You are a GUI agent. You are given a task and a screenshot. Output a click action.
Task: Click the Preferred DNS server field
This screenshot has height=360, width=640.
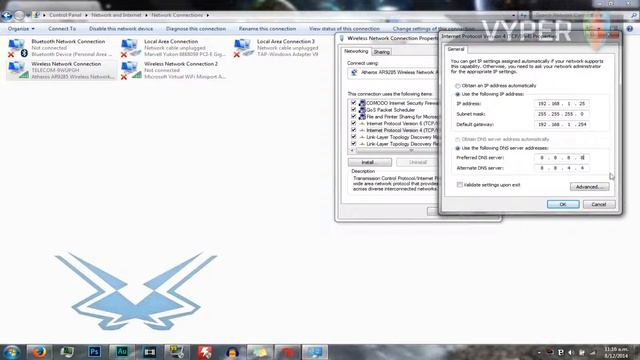(x=561, y=158)
